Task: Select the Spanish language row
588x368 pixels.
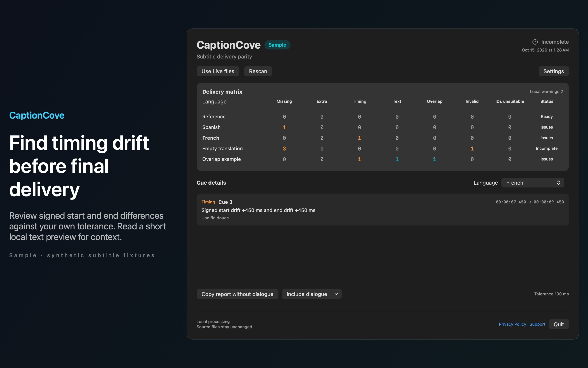Action: (382, 127)
